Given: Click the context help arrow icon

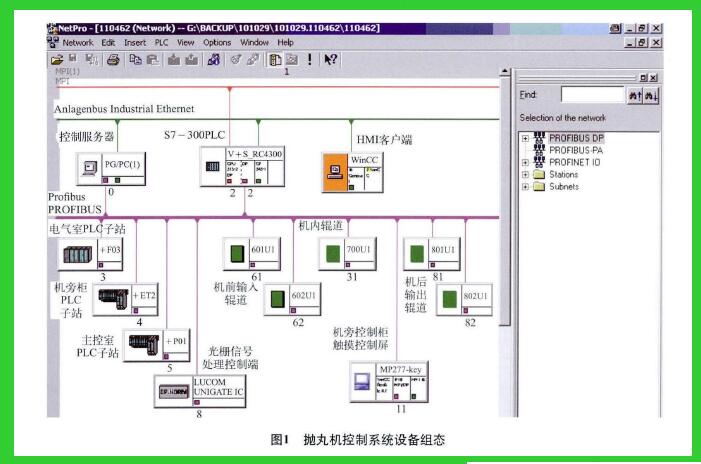Looking at the screenshot, I should [331, 59].
